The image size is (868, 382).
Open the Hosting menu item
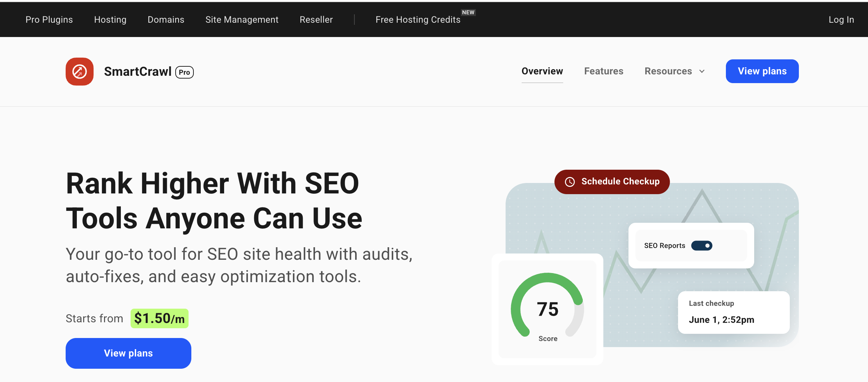pyautogui.click(x=110, y=20)
